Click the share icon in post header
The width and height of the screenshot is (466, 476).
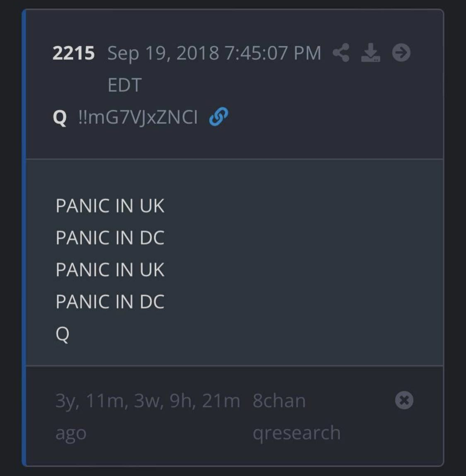[x=341, y=52]
